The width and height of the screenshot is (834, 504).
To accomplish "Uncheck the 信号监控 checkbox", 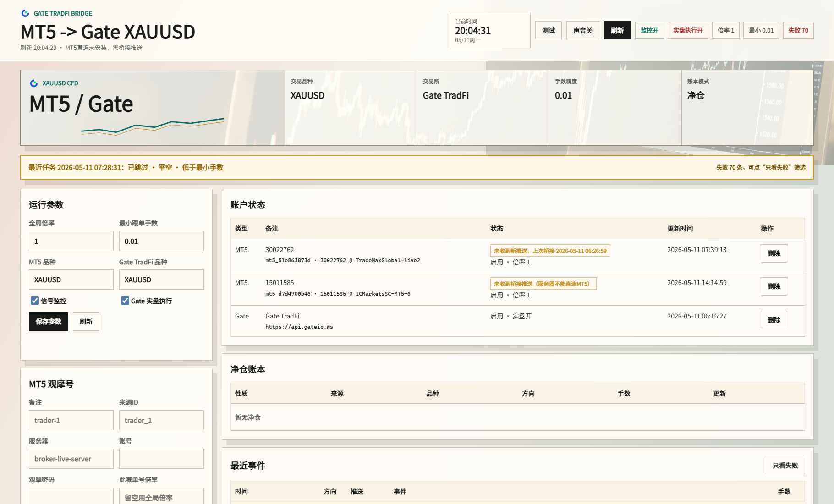I will (x=34, y=301).
